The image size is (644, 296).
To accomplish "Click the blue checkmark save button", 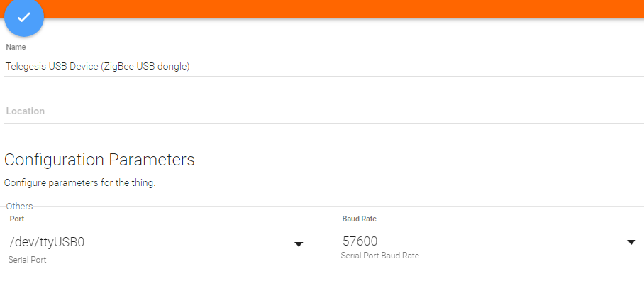I will click(24, 17).
